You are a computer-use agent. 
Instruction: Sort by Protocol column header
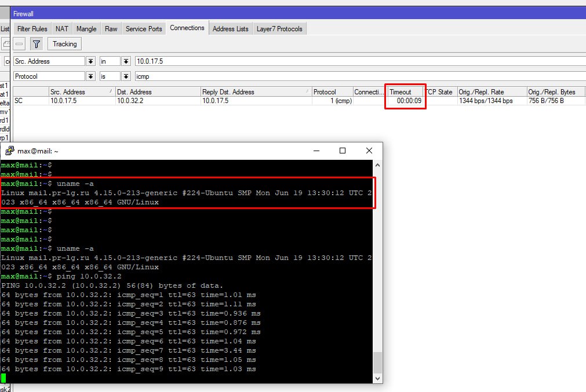point(332,92)
